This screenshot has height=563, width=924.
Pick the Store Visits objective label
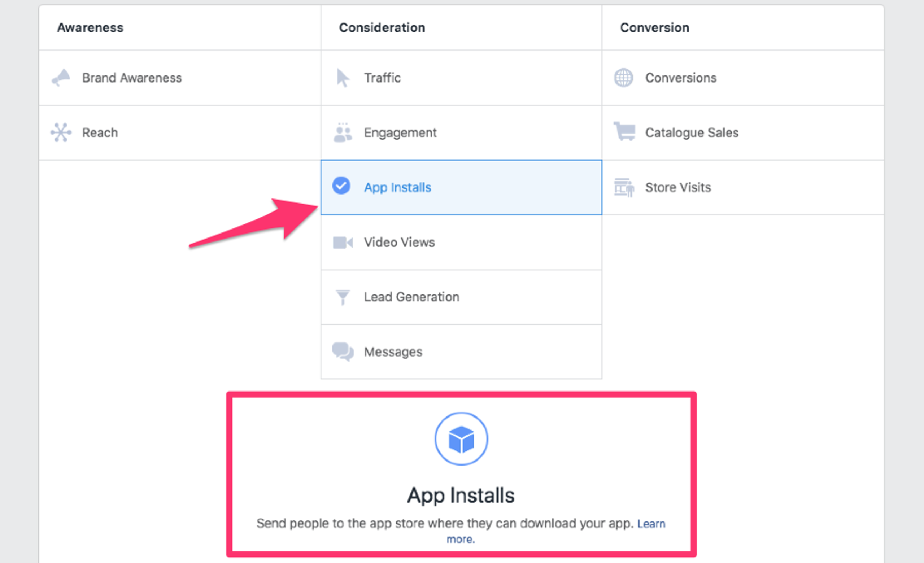click(677, 187)
